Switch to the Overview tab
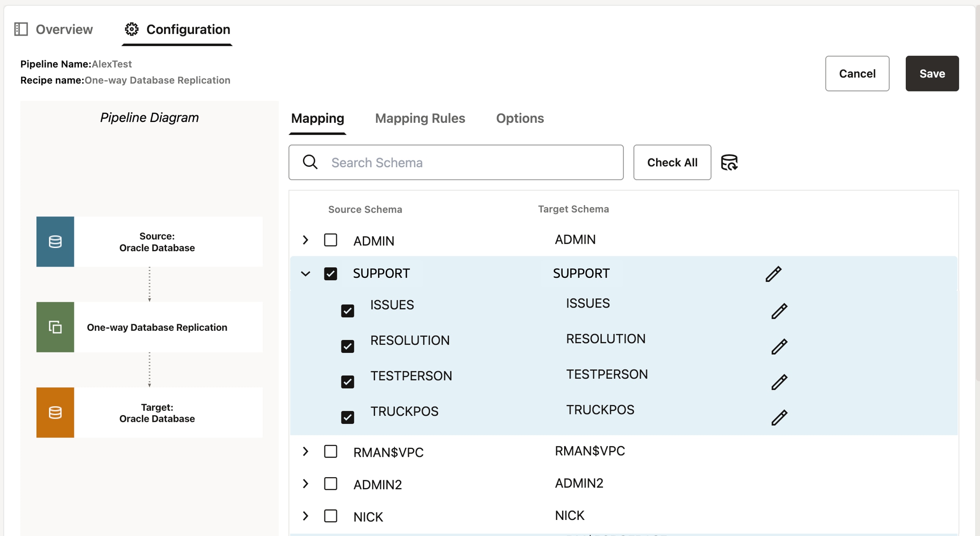Image resolution: width=980 pixels, height=536 pixels. [53, 29]
